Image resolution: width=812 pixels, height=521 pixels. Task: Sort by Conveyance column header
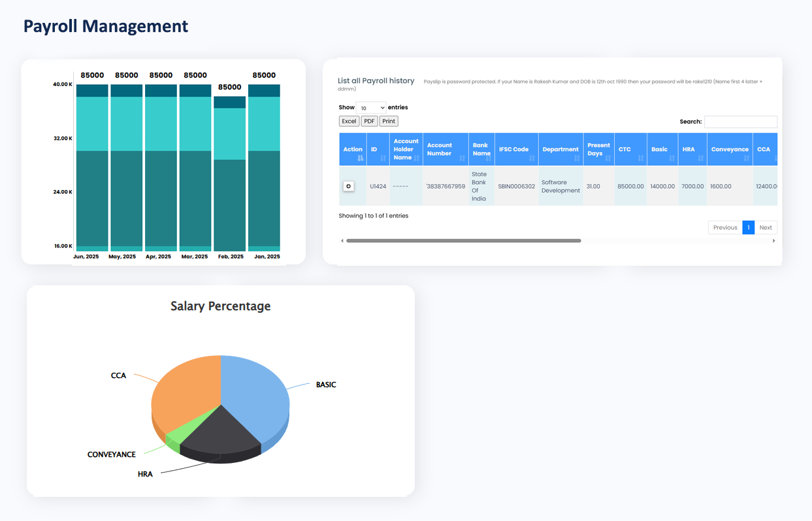[729, 150]
